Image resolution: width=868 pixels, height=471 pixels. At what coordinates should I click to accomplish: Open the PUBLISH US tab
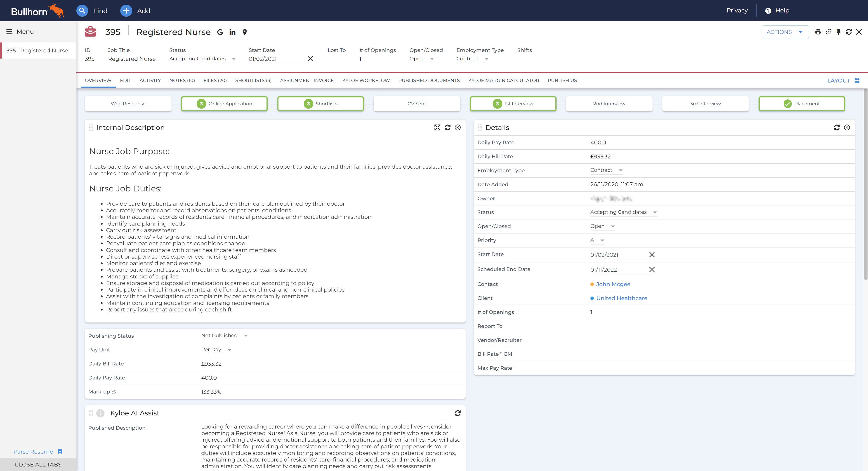pos(562,80)
